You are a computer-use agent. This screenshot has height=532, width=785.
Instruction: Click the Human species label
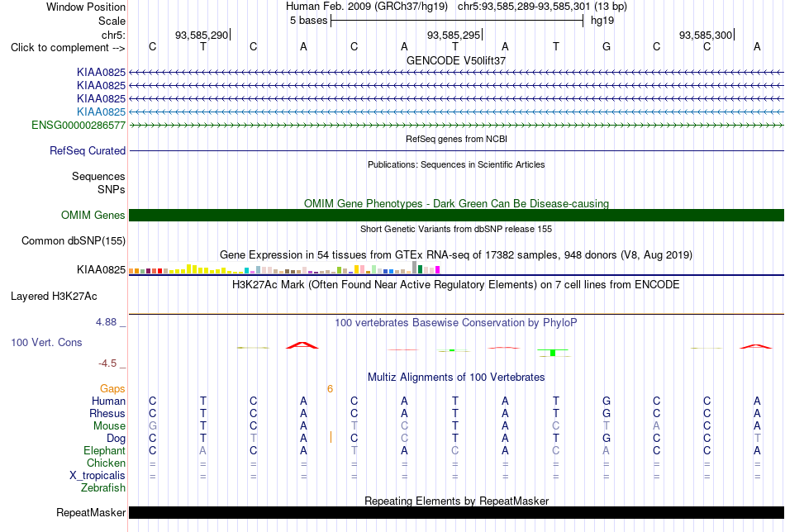click(108, 401)
